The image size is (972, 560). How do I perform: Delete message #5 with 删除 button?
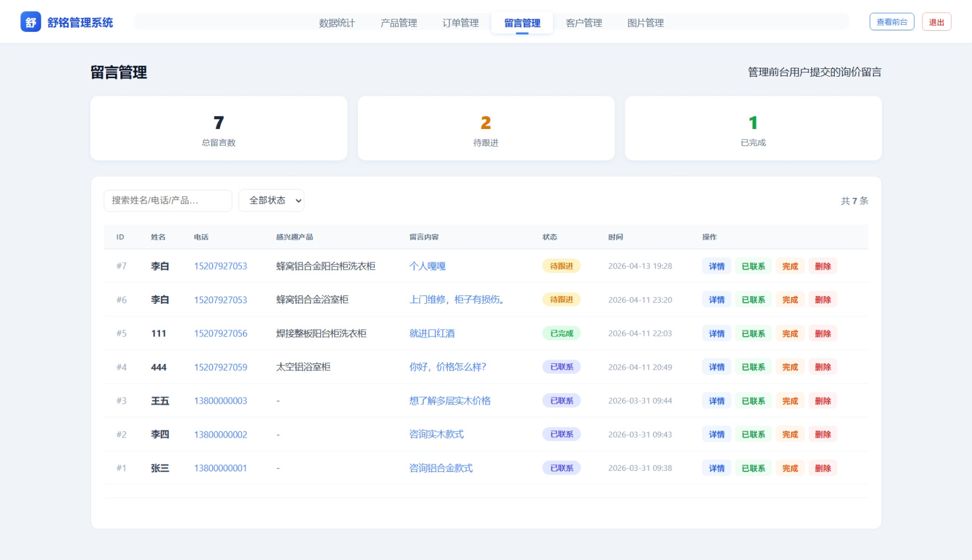pos(823,333)
